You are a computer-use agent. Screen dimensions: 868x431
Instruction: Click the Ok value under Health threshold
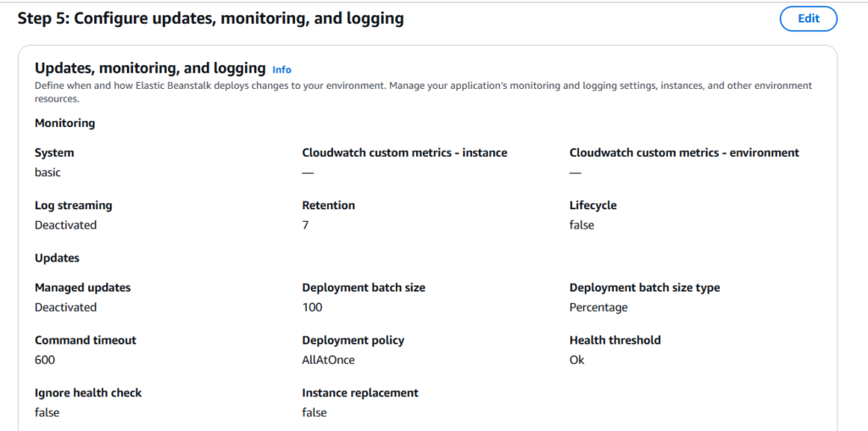[576, 360]
